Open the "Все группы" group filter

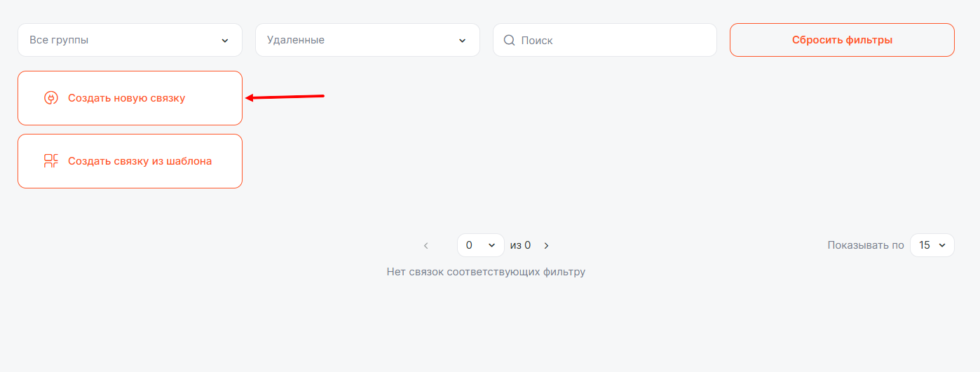(x=130, y=40)
